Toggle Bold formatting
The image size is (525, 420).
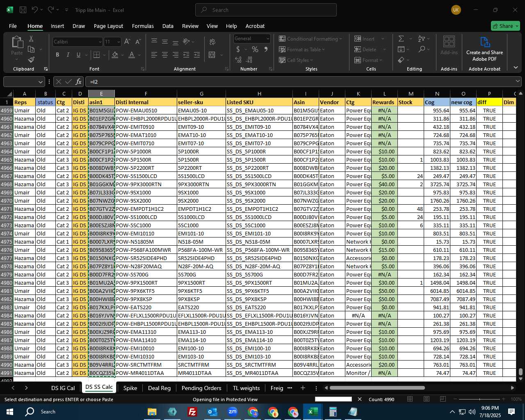click(x=57, y=55)
